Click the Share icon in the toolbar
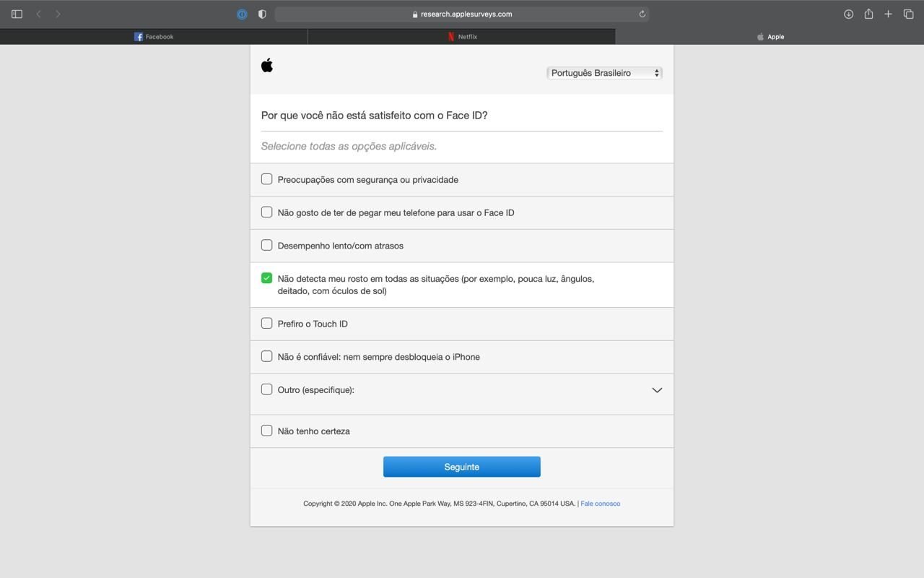This screenshot has height=578, width=924. click(x=868, y=13)
